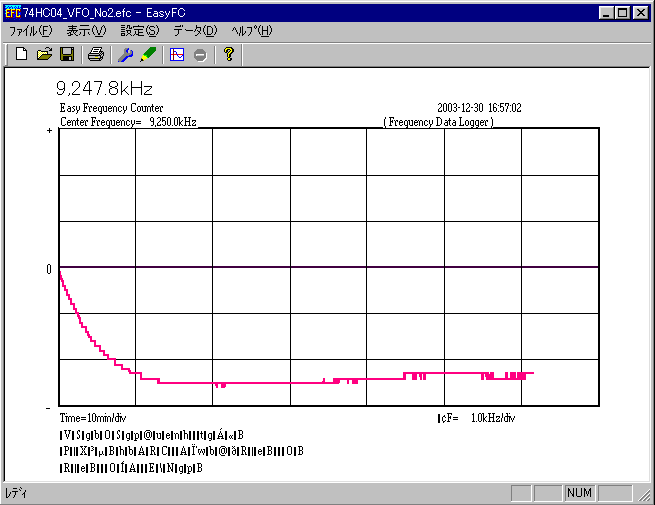Minimize the EasyFC window
Screen dimensions: 655x505
pos(606,13)
